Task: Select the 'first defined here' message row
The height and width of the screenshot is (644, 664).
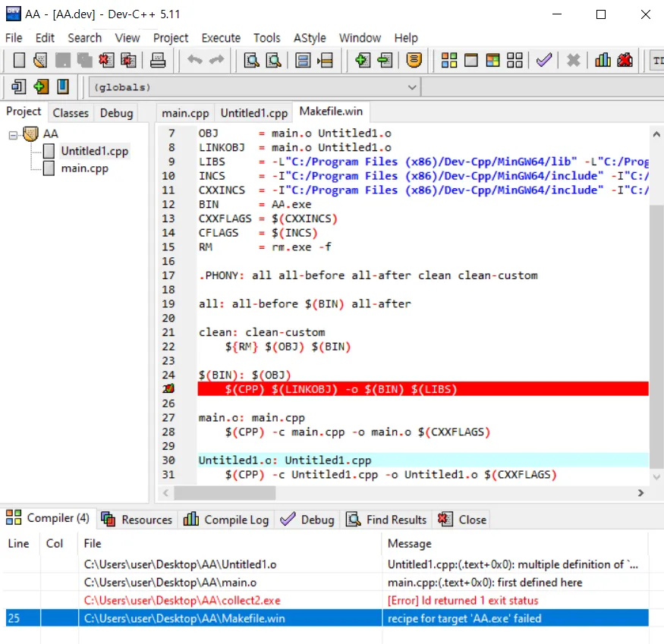Action: [x=326, y=583]
